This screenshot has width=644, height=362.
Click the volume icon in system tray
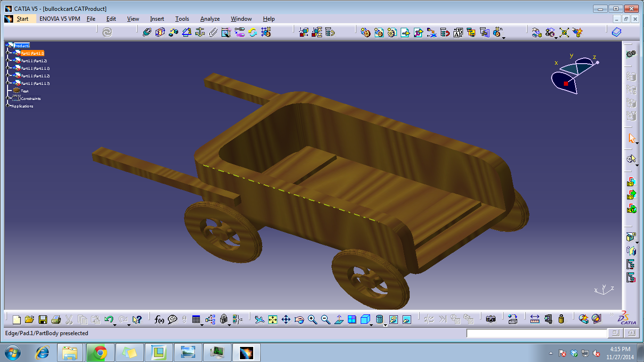click(x=596, y=353)
